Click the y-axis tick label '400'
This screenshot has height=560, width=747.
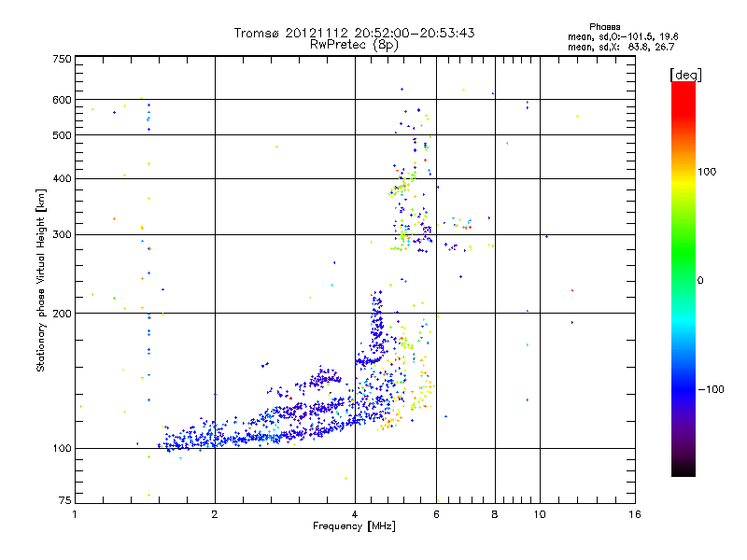coord(62,179)
